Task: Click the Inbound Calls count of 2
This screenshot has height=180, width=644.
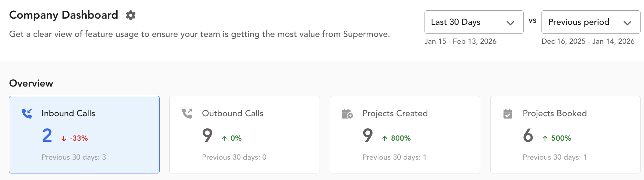Action: 47,135
